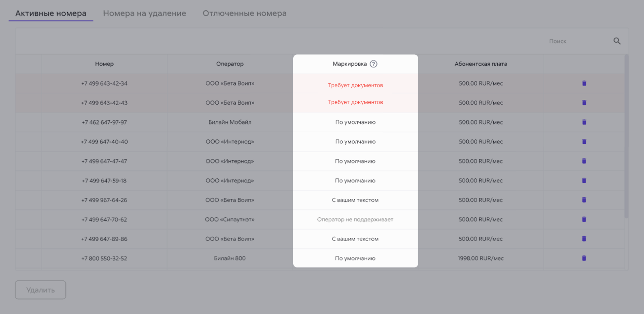Click trash icon for +7 499 643-42-43

click(584, 103)
